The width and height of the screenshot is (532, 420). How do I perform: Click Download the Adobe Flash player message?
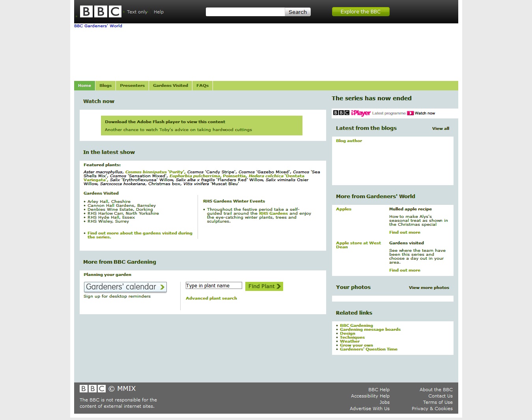click(165, 122)
